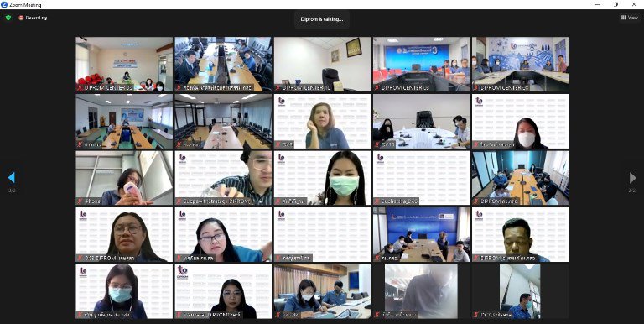Select the iPhone participant's video tile
Screen dimensions: 644x324
click(124, 178)
